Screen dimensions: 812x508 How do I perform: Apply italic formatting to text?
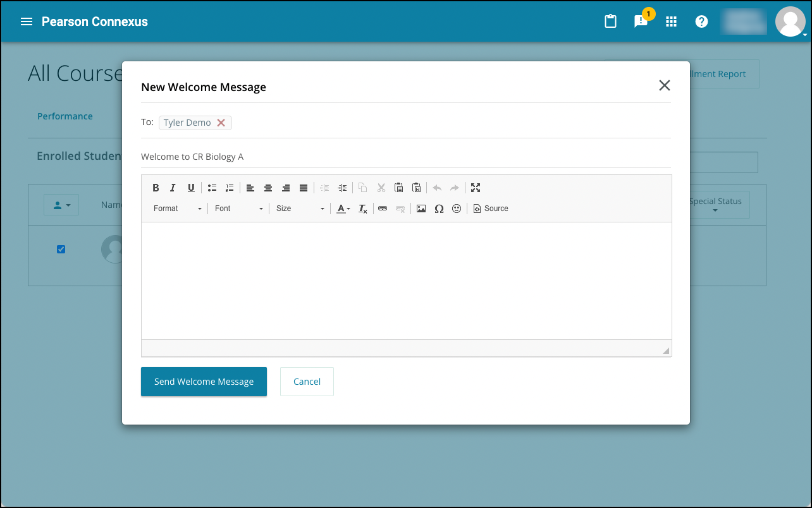pyautogui.click(x=173, y=188)
